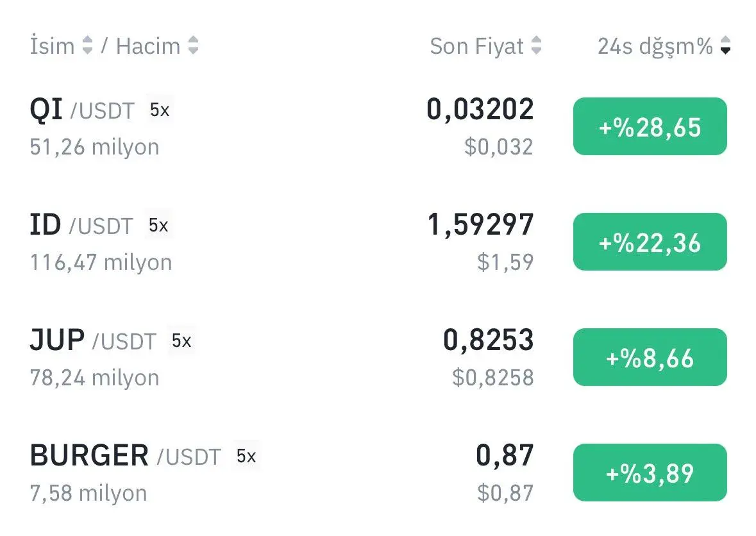
Task: Sort by Hacim volume arrows icon
Action: (194, 46)
